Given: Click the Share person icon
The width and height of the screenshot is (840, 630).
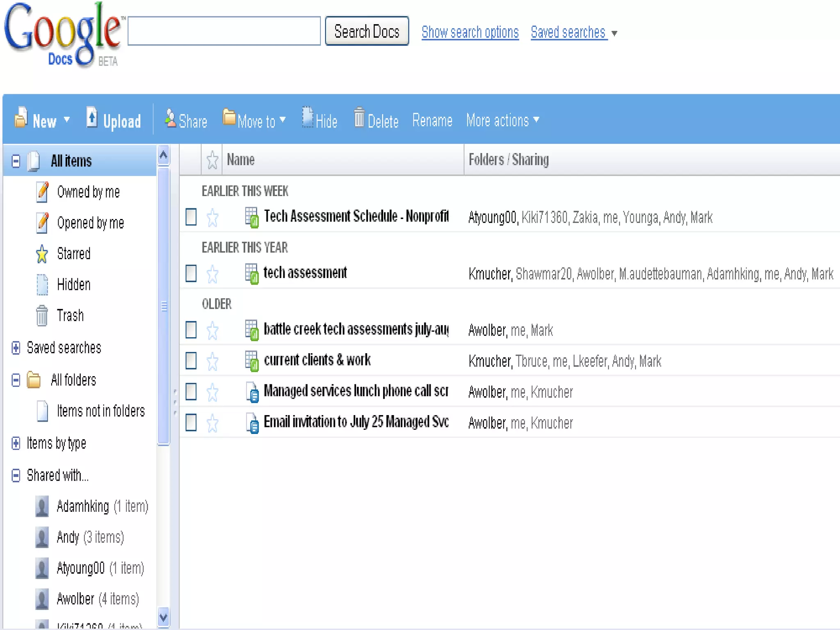Looking at the screenshot, I should [x=170, y=119].
